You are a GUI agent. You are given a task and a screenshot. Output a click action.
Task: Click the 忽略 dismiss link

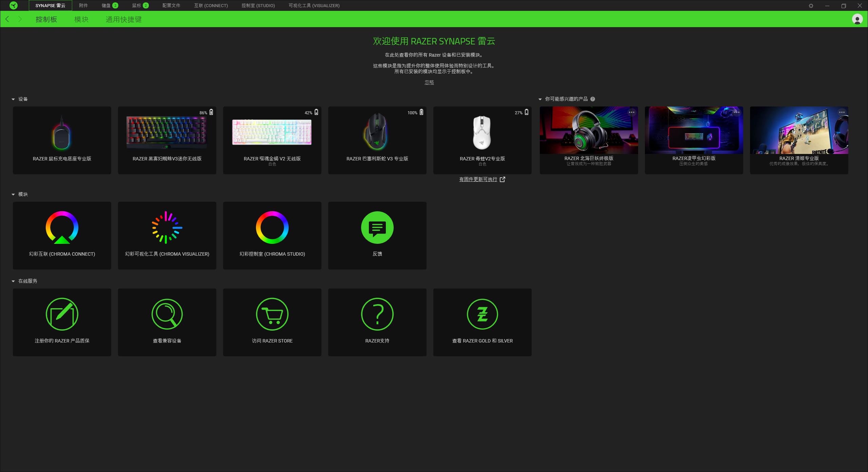click(429, 82)
